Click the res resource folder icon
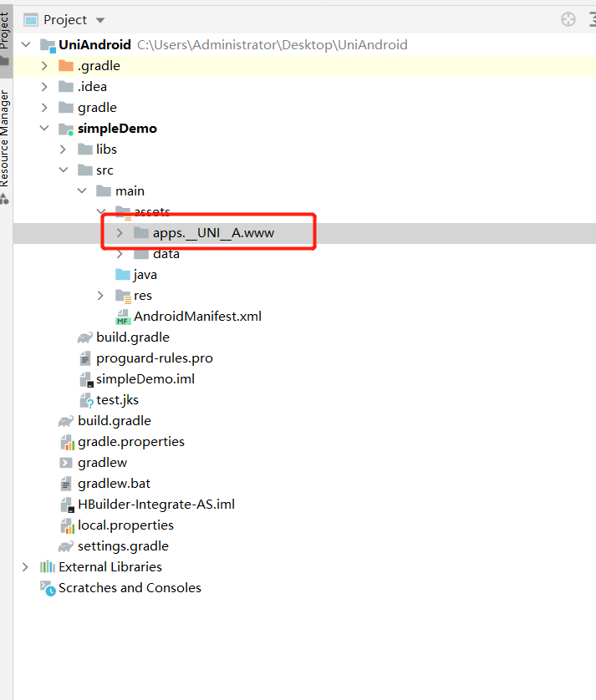 click(x=123, y=296)
